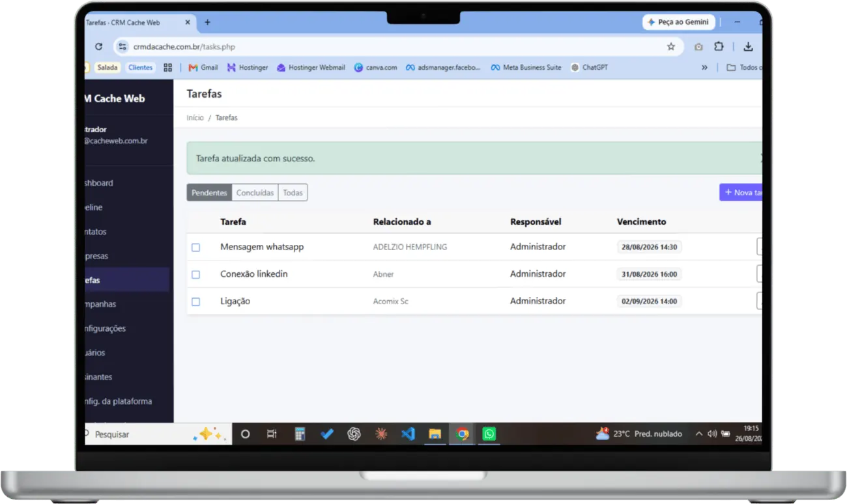Tick the checkbox for Ligação task
847x504 pixels.
tap(195, 302)
